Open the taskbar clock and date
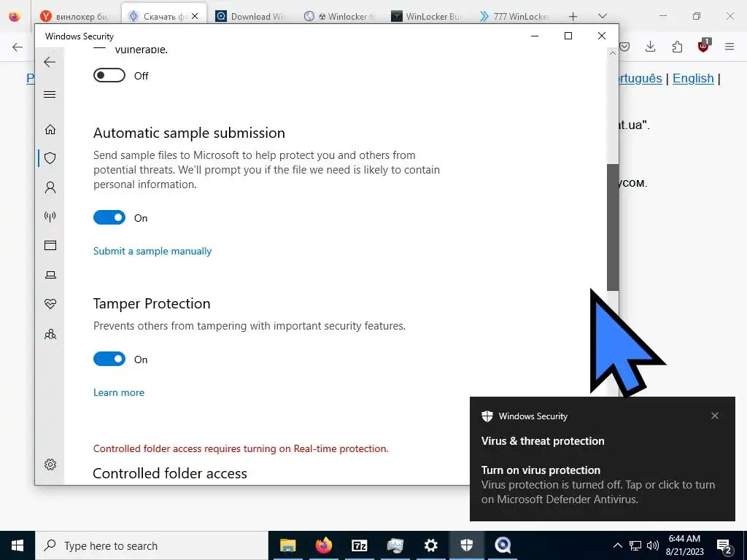 [684, 545]
